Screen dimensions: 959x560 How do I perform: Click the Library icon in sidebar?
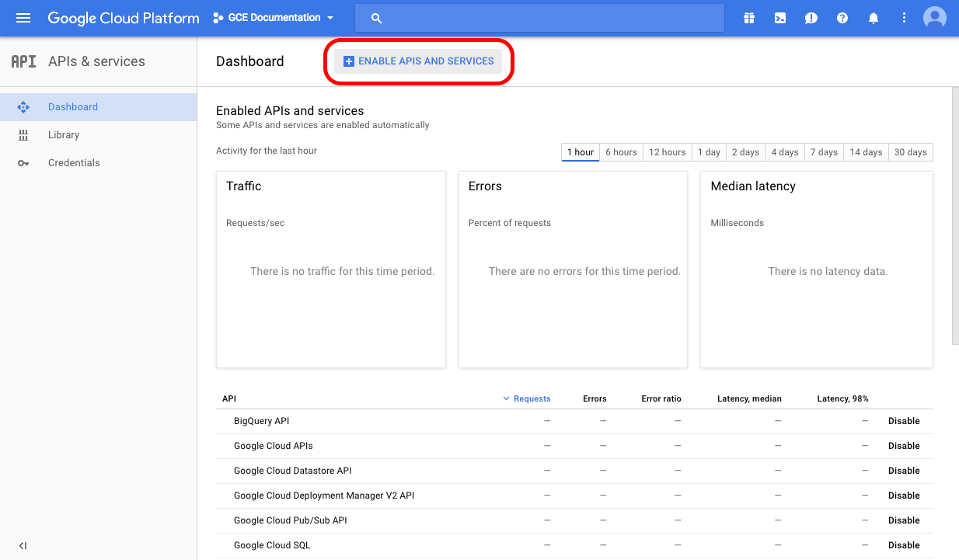pyautogui.click(x=23, y=135)
